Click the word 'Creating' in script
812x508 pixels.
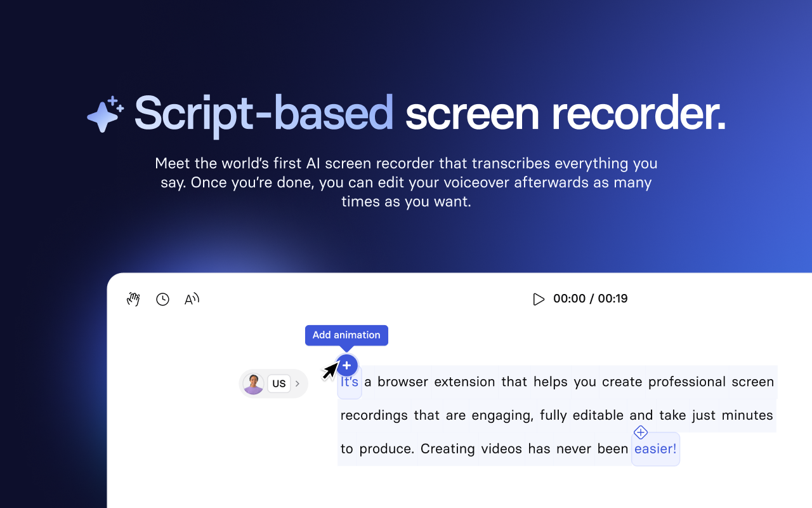tap(447, 449)
